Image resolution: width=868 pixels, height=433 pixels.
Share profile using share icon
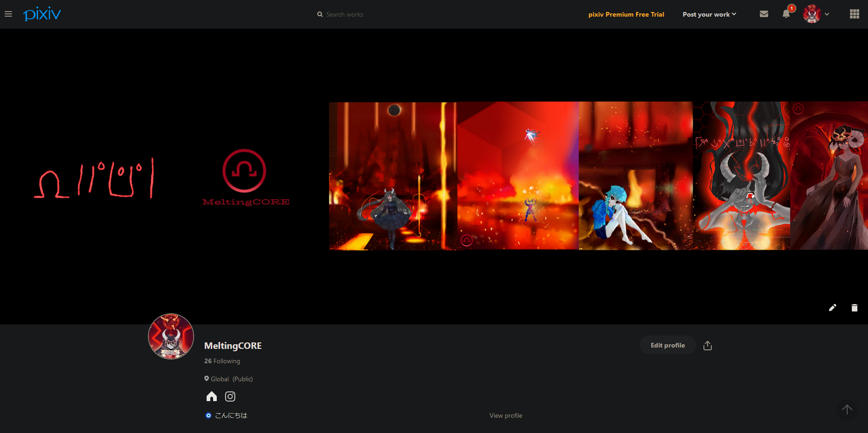[707, 346]
